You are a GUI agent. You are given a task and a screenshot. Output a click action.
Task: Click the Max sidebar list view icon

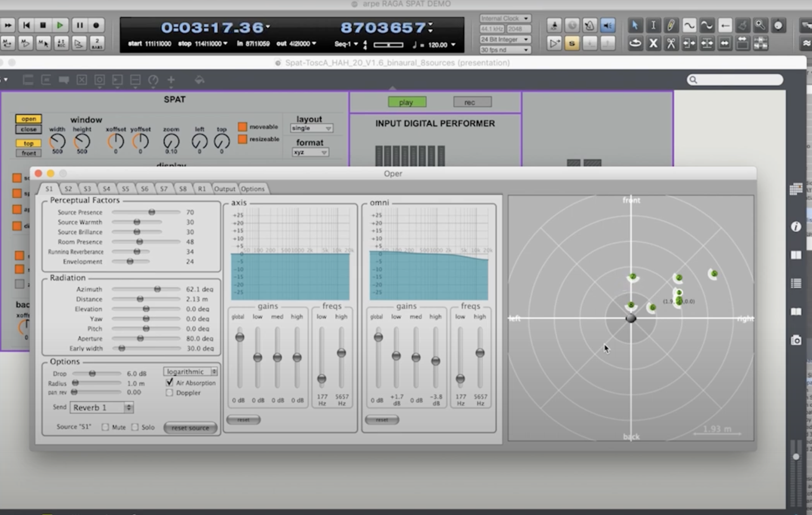click(796, 283)
